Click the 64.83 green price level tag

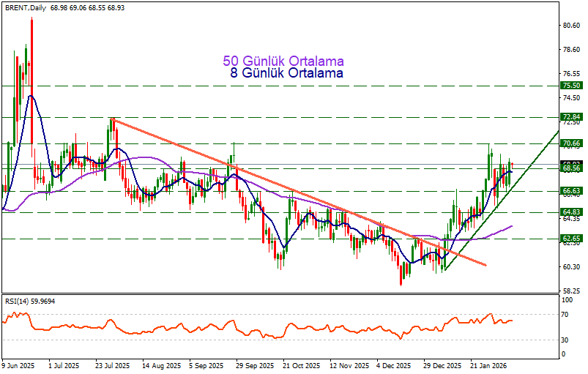pos(571,212)
